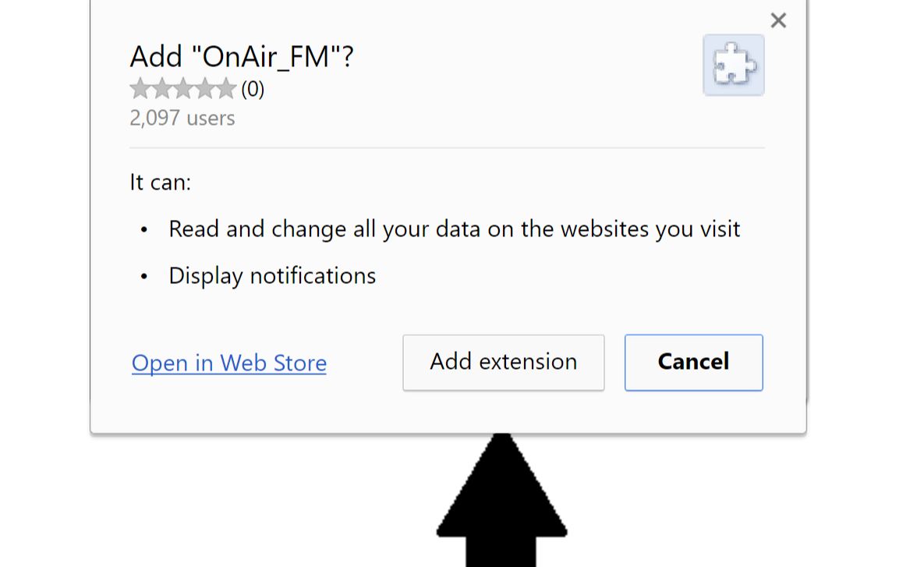The width and height of the screenshot is (924, 567).
Task: Click the large black upward arrow
Action: coord(501,499)
